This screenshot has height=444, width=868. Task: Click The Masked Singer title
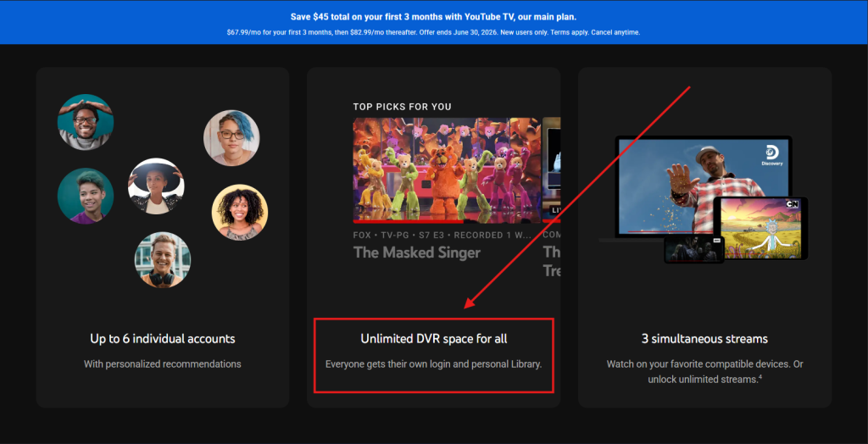[x=417, y=253]
